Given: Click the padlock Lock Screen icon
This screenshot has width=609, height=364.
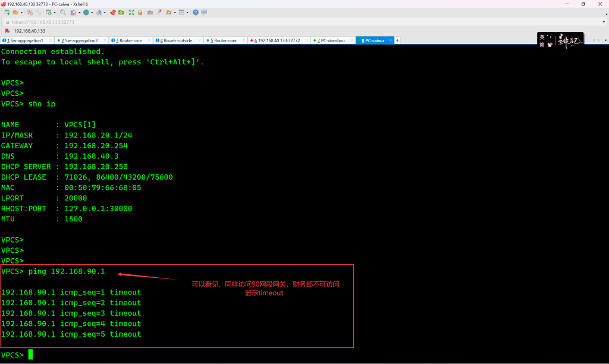Looking at the screenshot, I should [140, 12].
